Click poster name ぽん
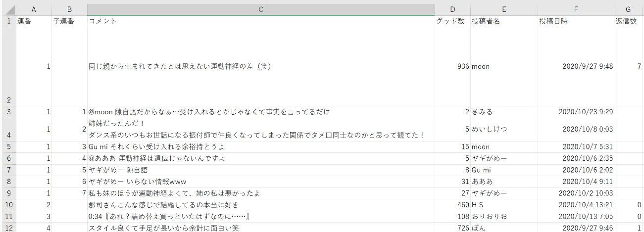Viewport: 644px width, 232px height. tap(504, 228)
